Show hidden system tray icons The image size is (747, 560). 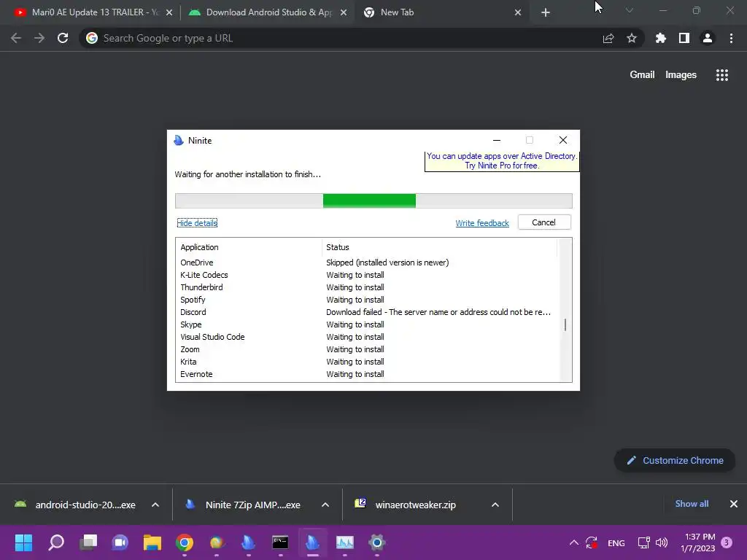(574, 542)
